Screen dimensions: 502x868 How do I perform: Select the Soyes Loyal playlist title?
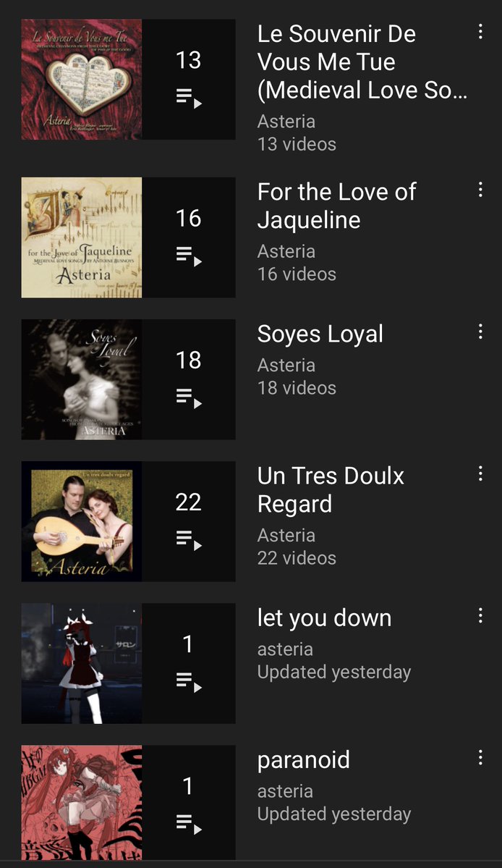320,334
